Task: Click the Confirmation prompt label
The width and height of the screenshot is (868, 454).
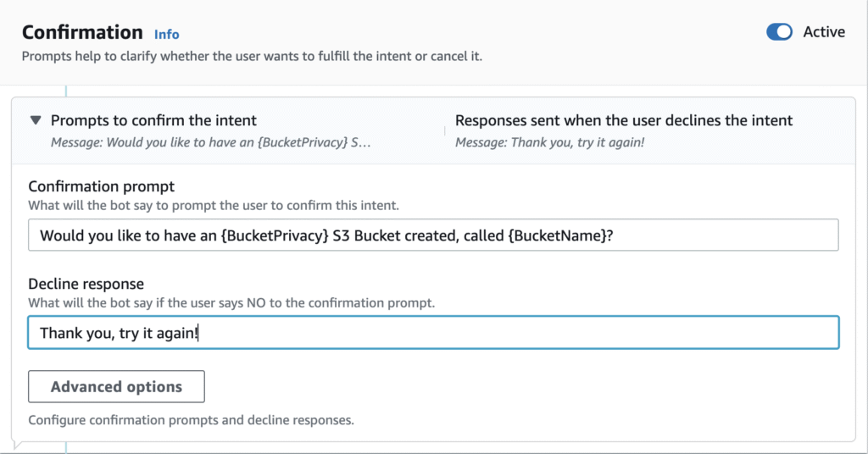Action: click(102, 186)
